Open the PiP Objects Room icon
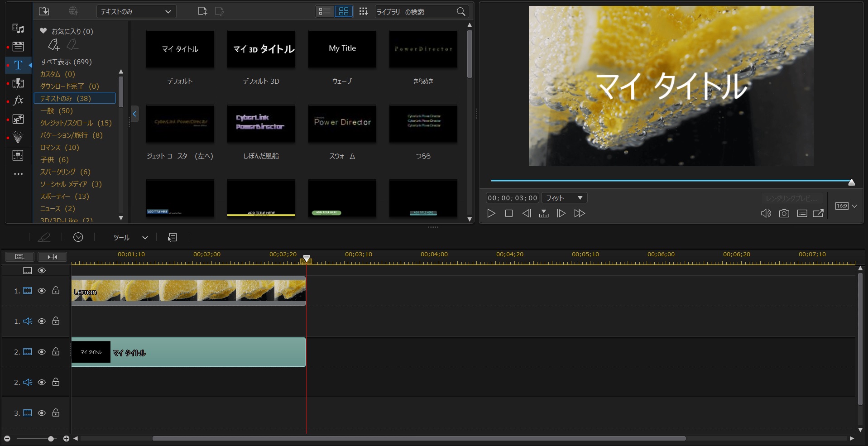 pos(18,119)
